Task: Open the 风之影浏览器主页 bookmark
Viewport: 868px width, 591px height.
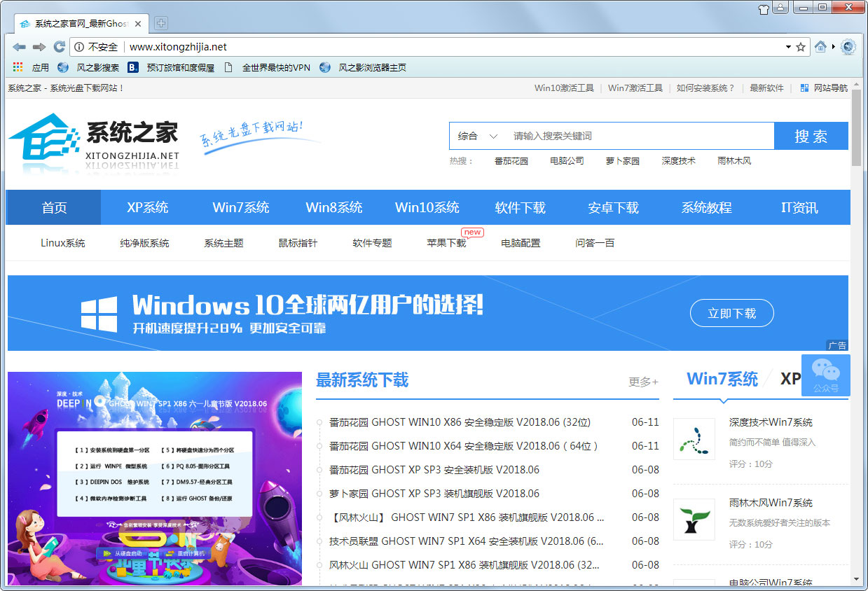Action: point(363,68)
